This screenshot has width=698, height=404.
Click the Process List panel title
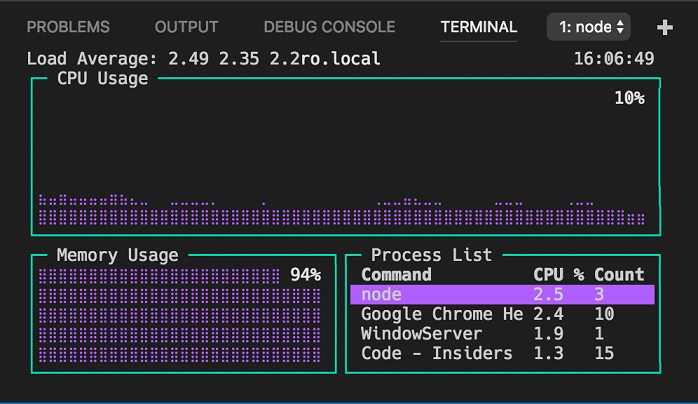[431, 255]
